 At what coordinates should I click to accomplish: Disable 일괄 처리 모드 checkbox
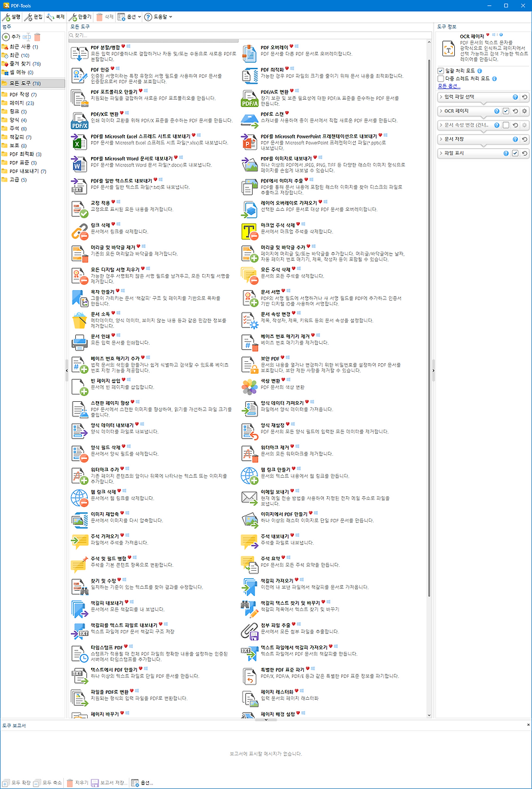coord(441,69)
